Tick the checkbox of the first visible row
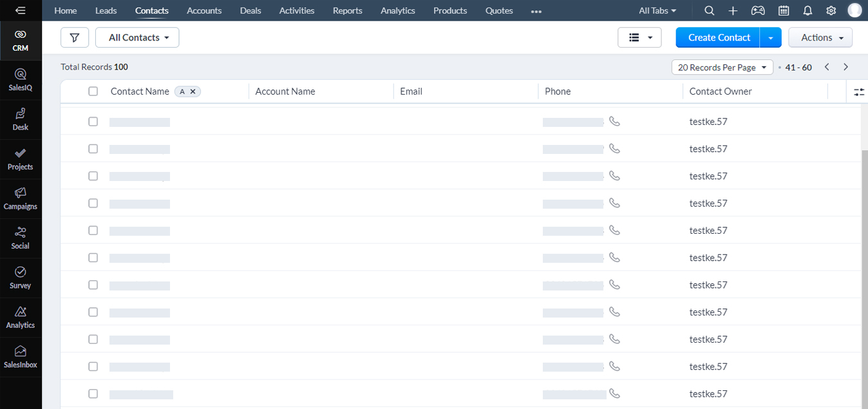 click(93, 121)
